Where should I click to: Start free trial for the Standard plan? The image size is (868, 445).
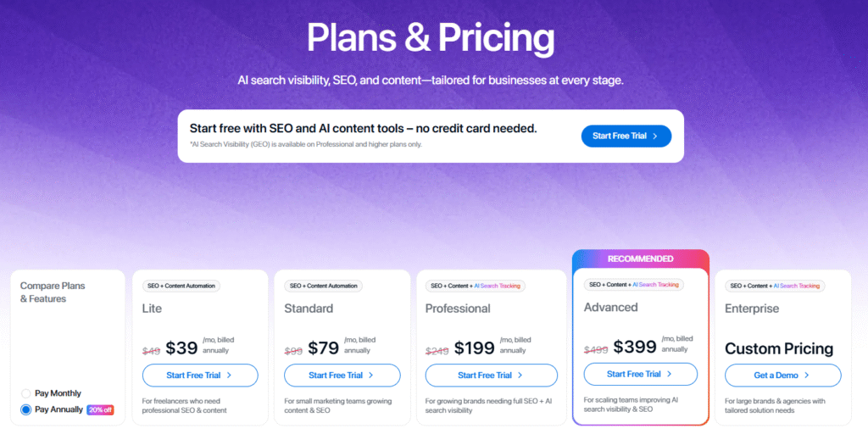pyautogui.click(x=342, y=375)
